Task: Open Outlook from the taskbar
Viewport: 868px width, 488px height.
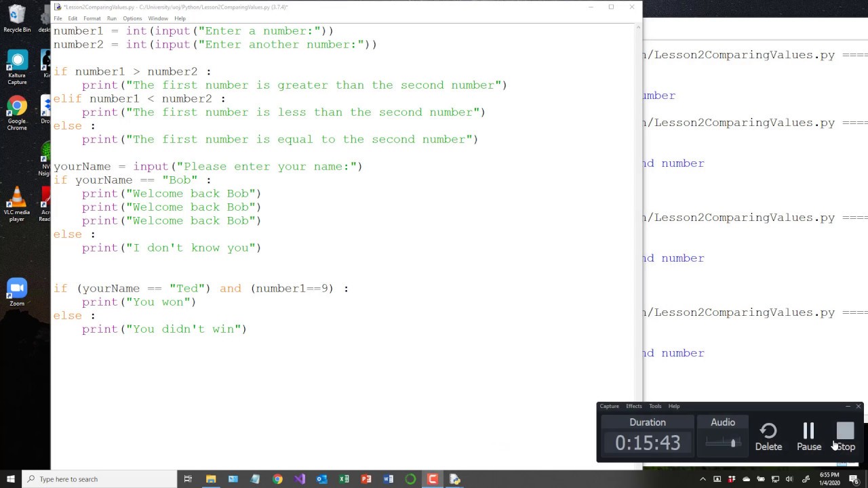Action: [322, 479]
